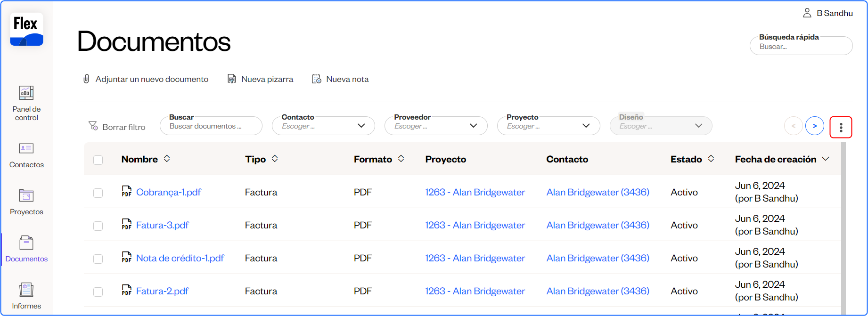Open the Fatura-2.pdf document link
Viewport: 868px width, 316px height.
tap(163, 291)
